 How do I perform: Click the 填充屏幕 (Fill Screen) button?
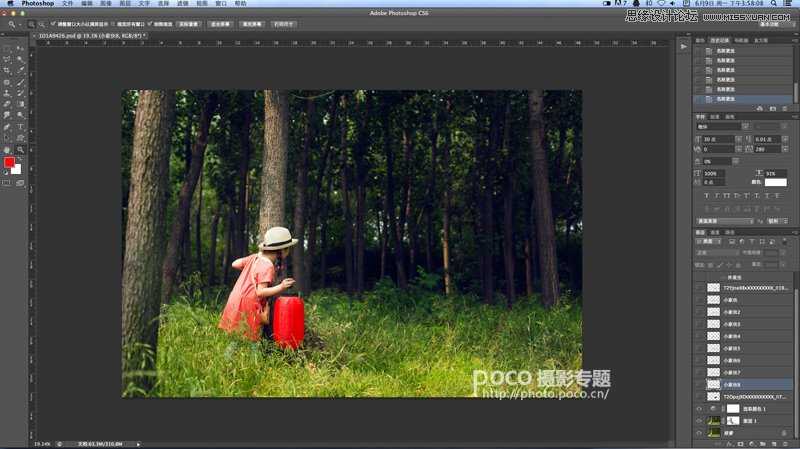point(252,24)
